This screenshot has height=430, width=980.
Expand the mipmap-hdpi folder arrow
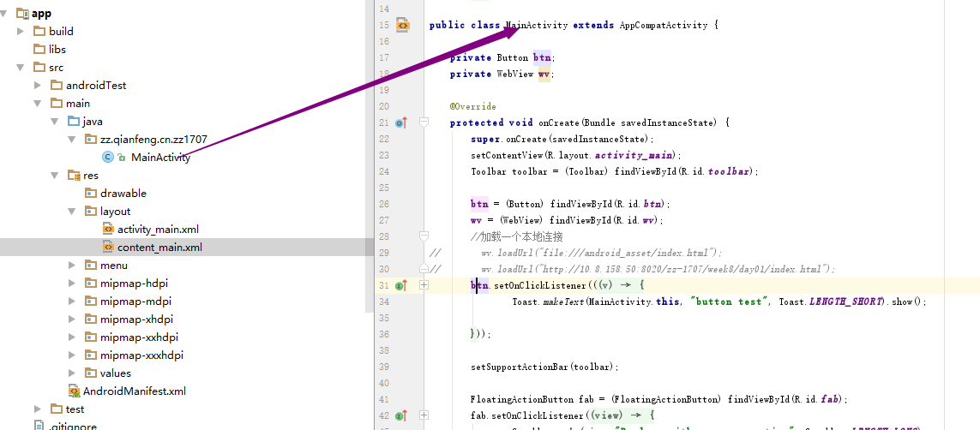click(73, 284)
